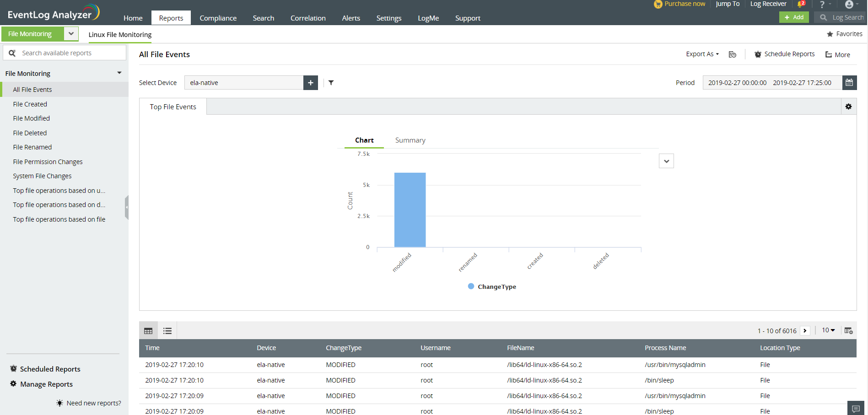The height and width of the screenshot is (415, 868).
Task: Click the Purchase now cart icon
Action: (x=658, y=4)
